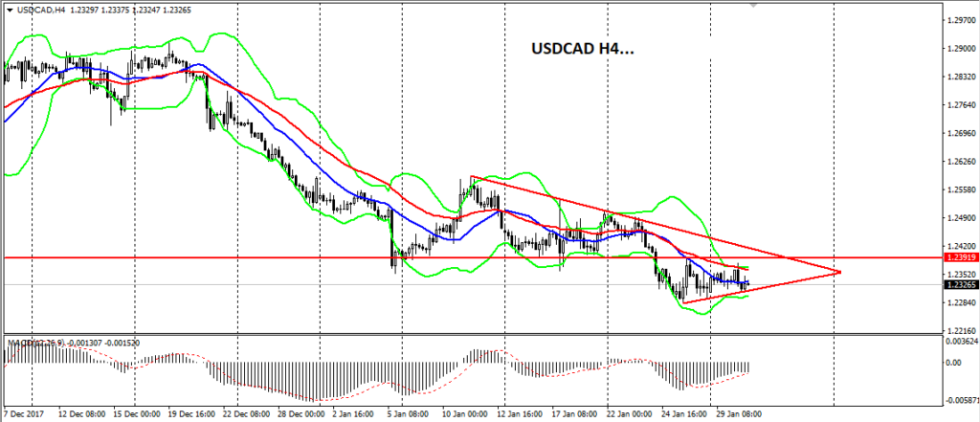Click the 1.29700 price scale label
Viewport: 980px width, 422px height.
tap(959, 19)
